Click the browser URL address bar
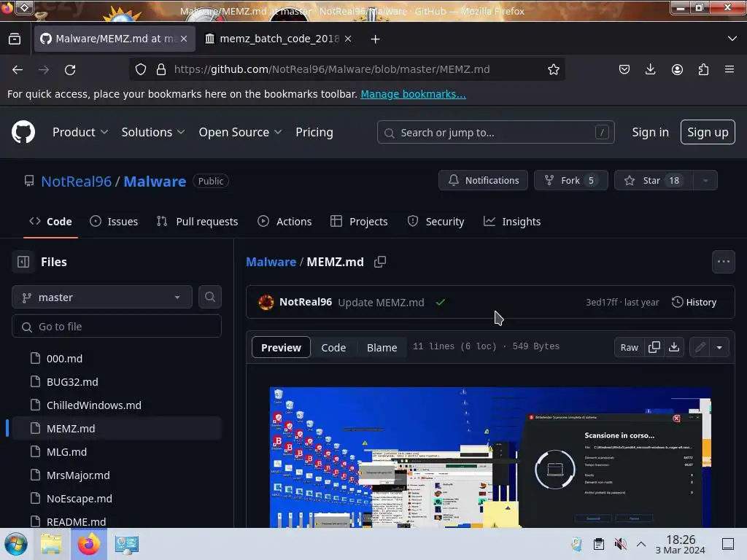 coord(347,69)
